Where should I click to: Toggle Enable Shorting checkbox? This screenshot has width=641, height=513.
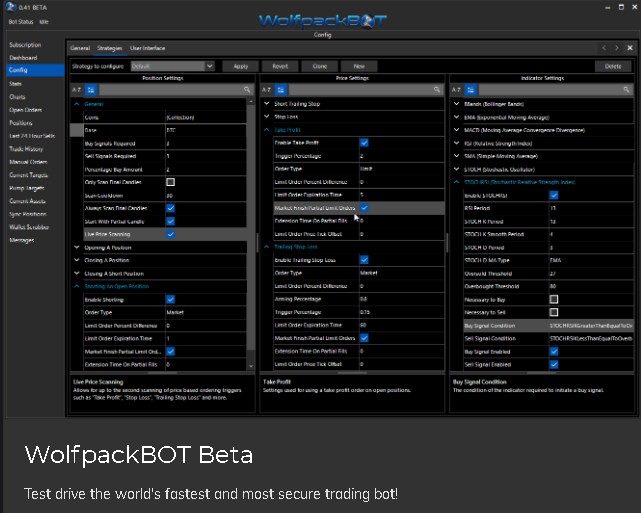pos(170,299)
